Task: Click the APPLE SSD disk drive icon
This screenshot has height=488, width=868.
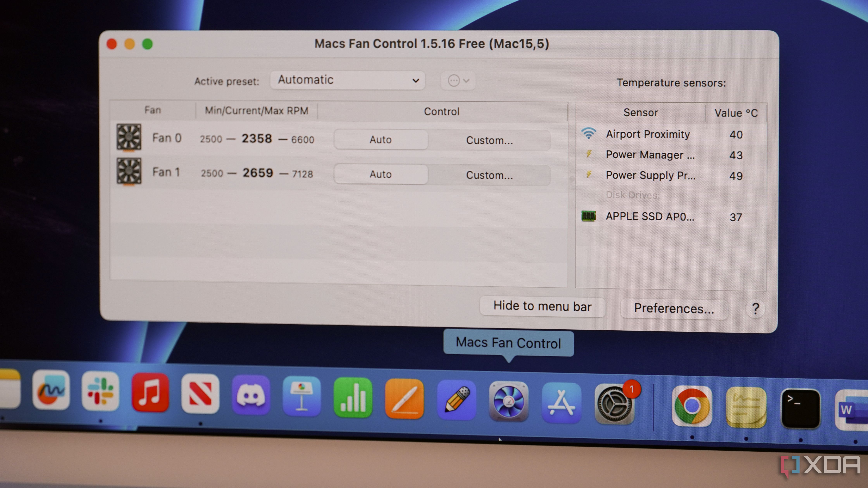Action: pos(588,216)
